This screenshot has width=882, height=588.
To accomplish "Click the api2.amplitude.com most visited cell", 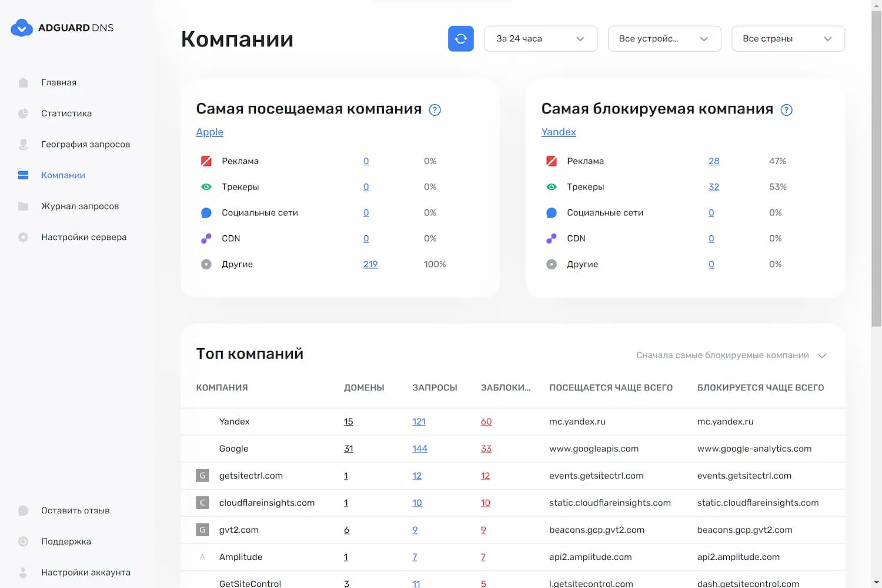I will click(590, 557).
